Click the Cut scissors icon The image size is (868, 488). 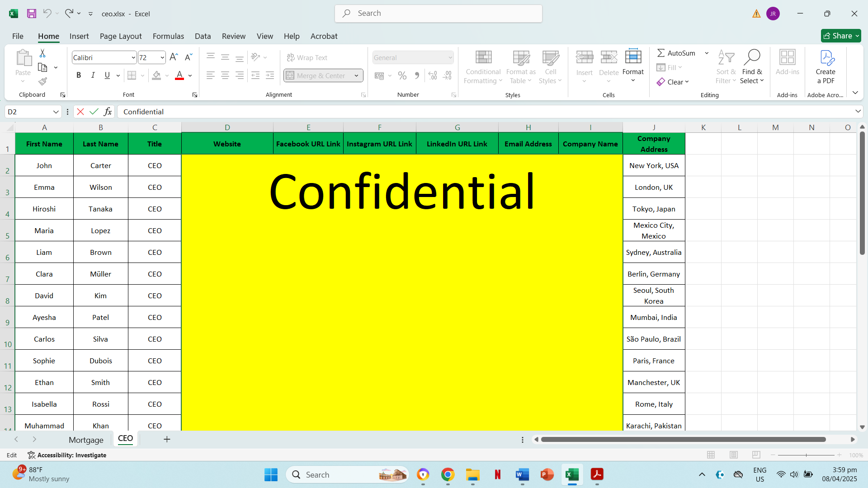(x=42, y=53)
